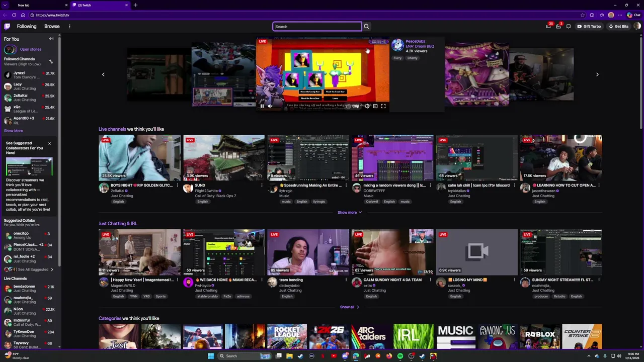The width and height of the screenshot is (644, 362).
Task: Open the Prime loot icon showing 30
Action: pyautogui.click(x=548, y=26)
